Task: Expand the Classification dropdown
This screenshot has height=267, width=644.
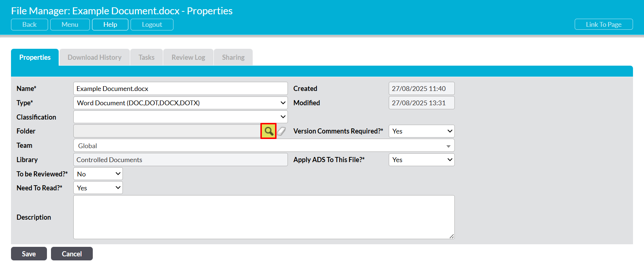Action: [180, 117]
